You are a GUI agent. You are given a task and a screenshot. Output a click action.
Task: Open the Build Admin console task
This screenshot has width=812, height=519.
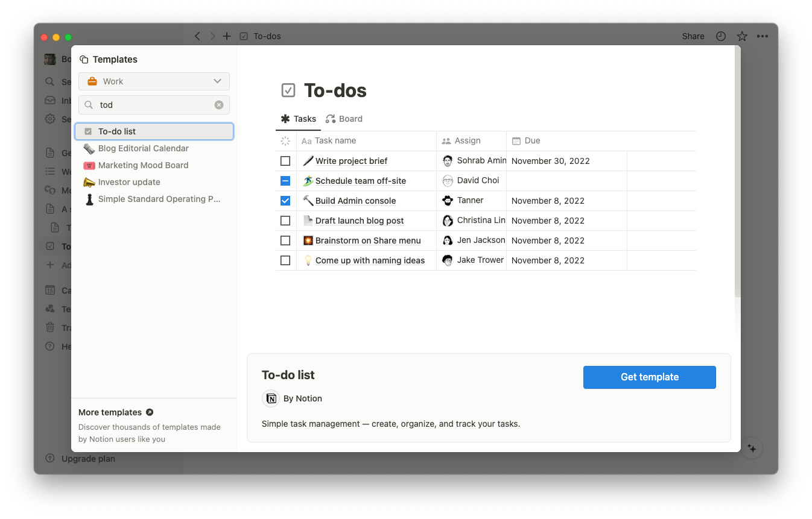click(x=355, y=201)
